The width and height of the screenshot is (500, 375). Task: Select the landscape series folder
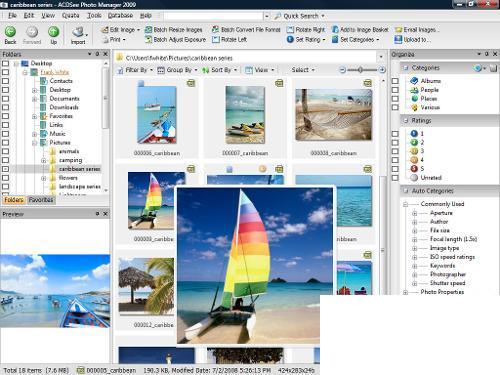point(79,186)
